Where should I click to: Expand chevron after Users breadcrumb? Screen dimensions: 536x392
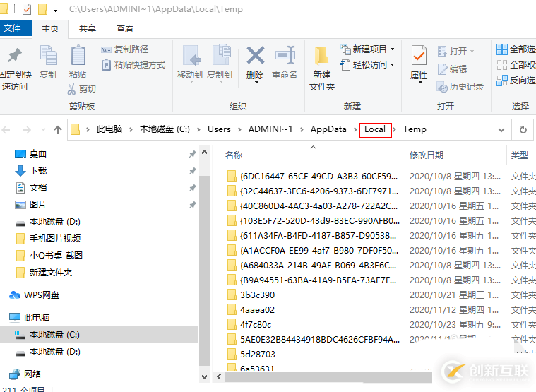point(239,129)
